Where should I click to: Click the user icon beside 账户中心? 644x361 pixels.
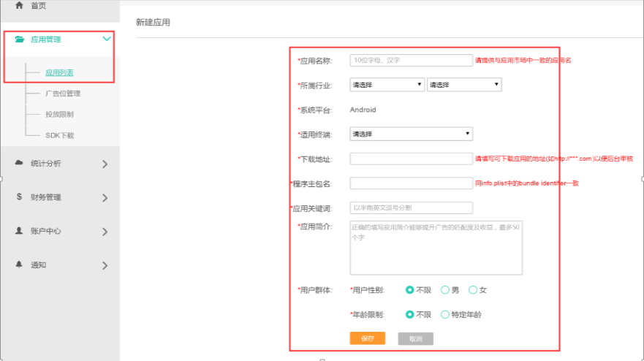coord(19,231)
